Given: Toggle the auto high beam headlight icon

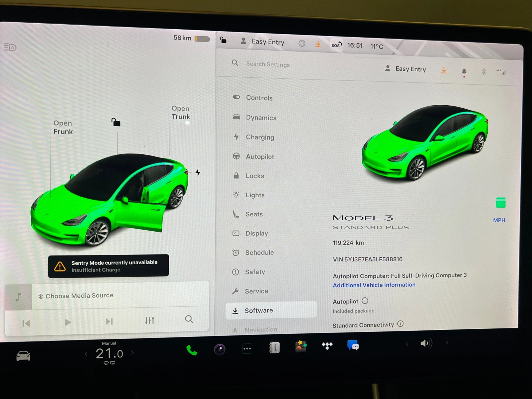Looking at the screenshot, I should click(x=10, y=47).
